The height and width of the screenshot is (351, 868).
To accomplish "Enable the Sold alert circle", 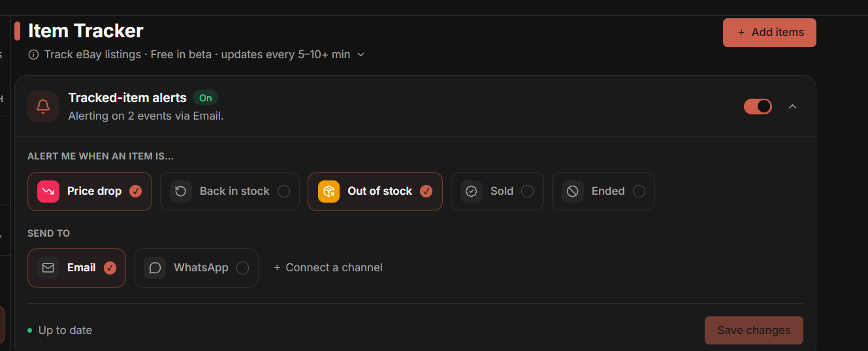I will pos(527,192).
